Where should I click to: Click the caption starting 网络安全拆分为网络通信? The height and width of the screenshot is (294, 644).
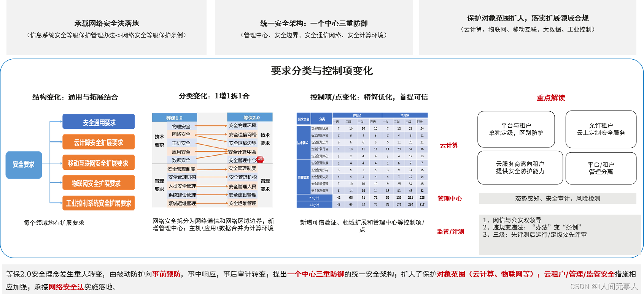click(213, 224)
